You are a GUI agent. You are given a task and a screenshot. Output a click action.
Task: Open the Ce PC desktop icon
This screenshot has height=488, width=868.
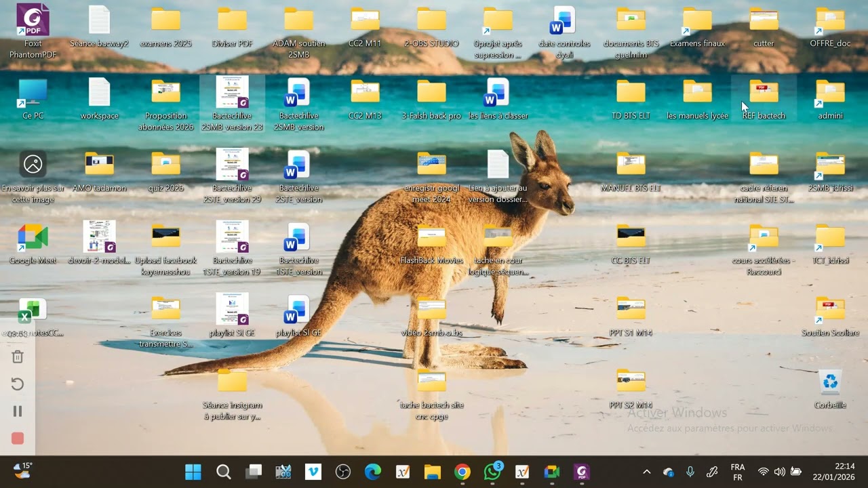tap(33, 99)
